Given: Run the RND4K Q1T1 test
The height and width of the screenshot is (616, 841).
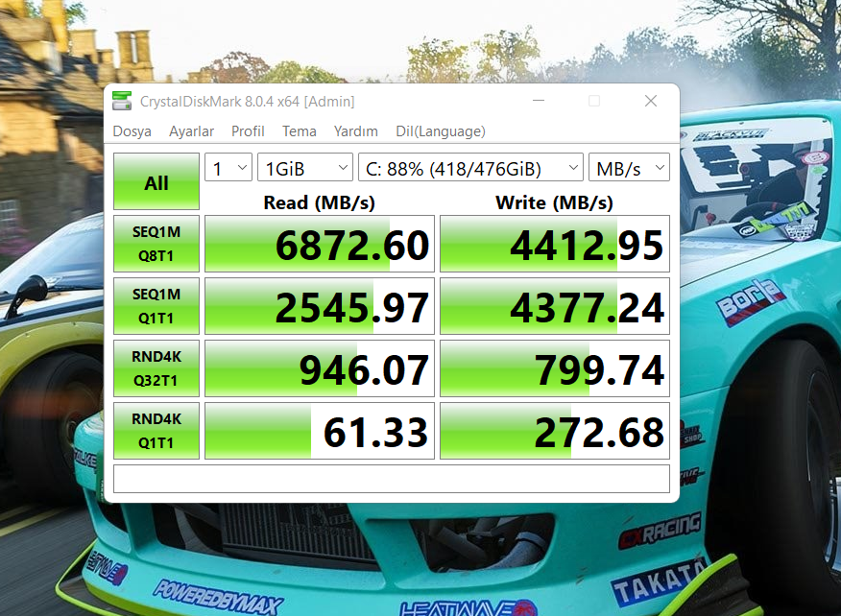Looking at the screenshot, I should pos(156,431).
